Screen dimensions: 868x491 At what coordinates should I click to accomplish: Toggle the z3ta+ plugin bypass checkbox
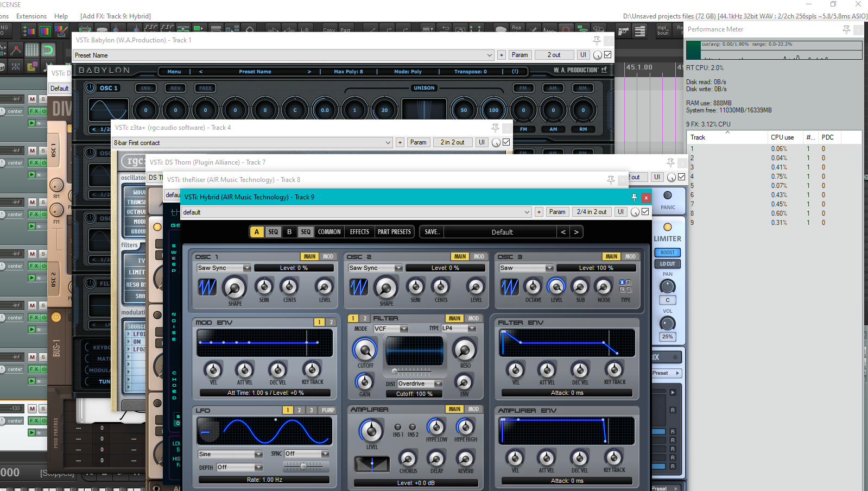(x=506, y=142)
